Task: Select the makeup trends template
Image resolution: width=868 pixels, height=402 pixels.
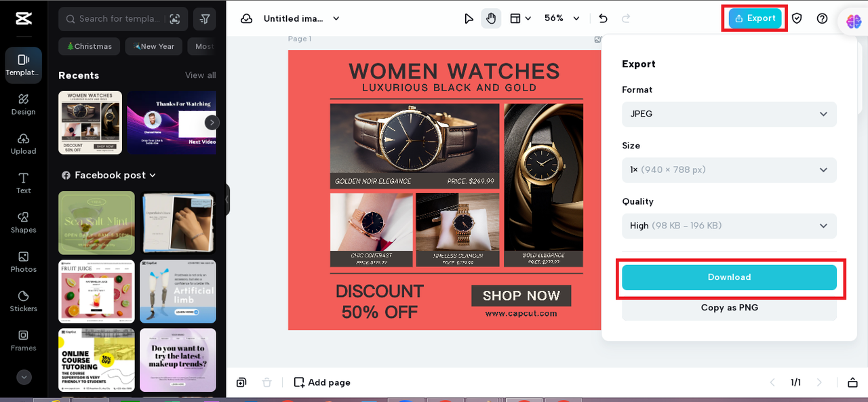Action: pos(178,360)
